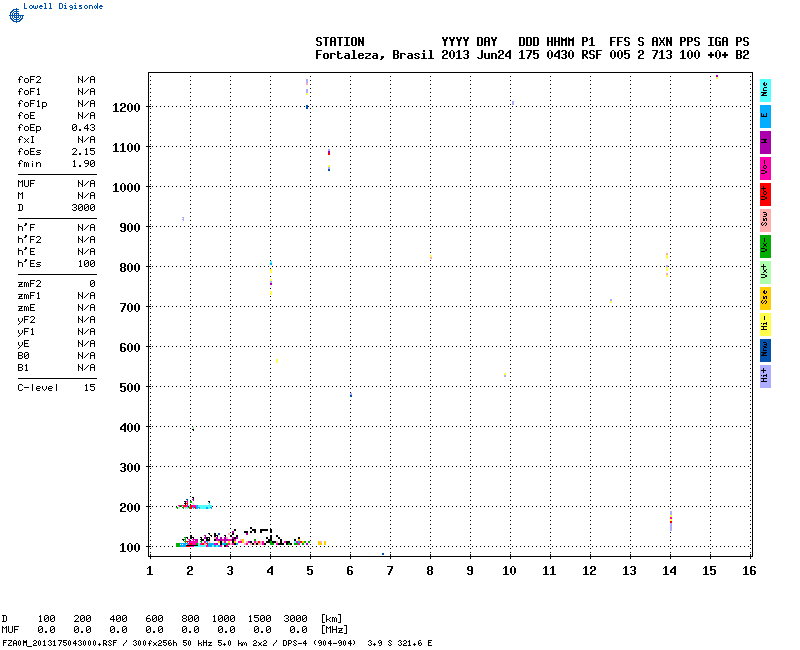Click the Lowell Digisonde globe logo

(16, 15)
